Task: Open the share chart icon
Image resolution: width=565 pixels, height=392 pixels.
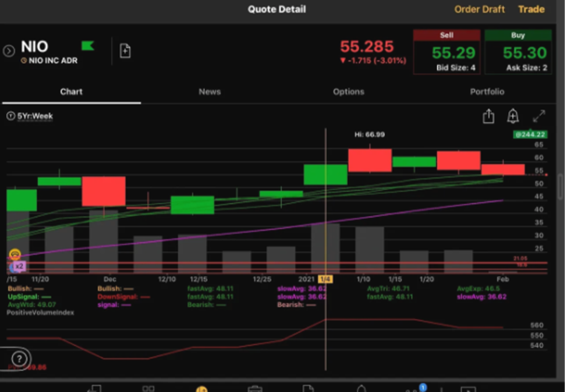Action: tap(488, 116)
